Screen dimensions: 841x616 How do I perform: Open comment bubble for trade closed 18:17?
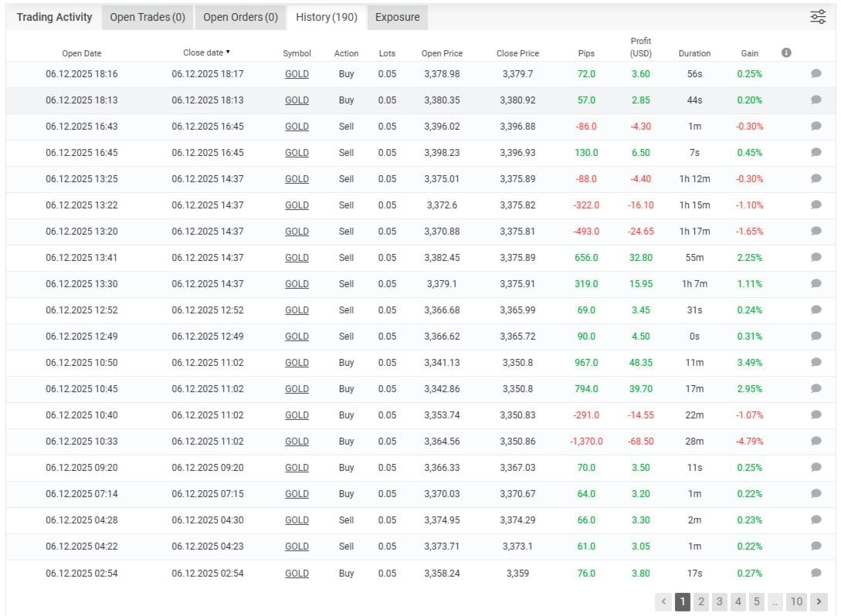tap(816, 73)
